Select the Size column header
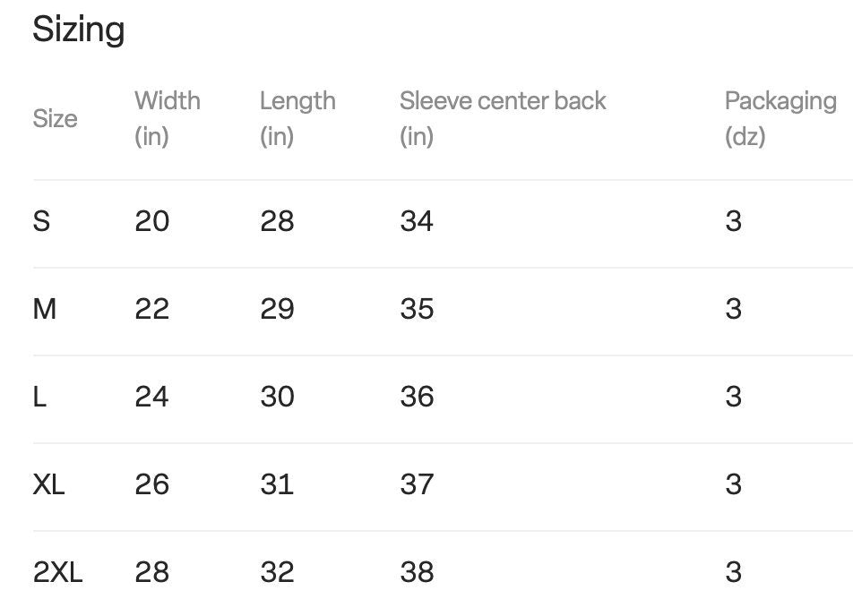The height and width of the screenshot is (616, 853). [55, 118]
